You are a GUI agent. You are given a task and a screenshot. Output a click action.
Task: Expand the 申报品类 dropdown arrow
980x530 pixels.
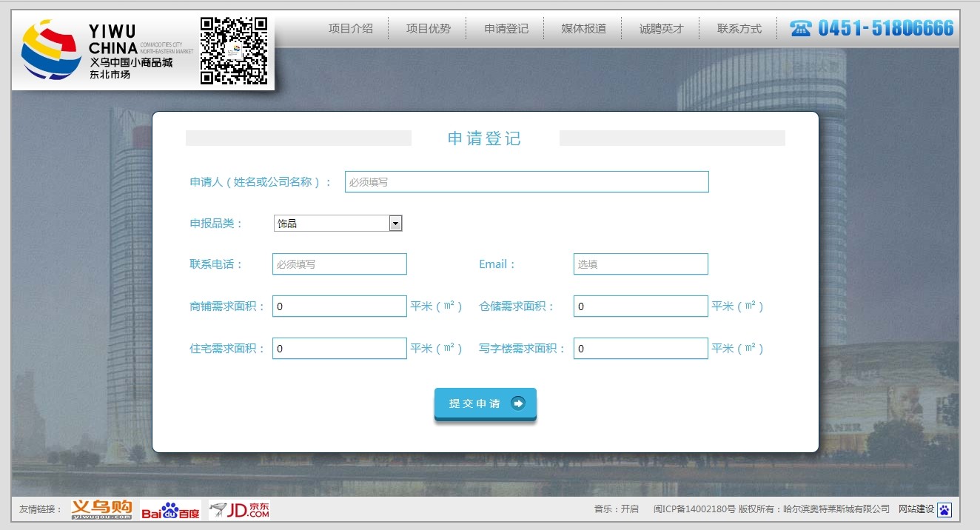pos(395,224)
